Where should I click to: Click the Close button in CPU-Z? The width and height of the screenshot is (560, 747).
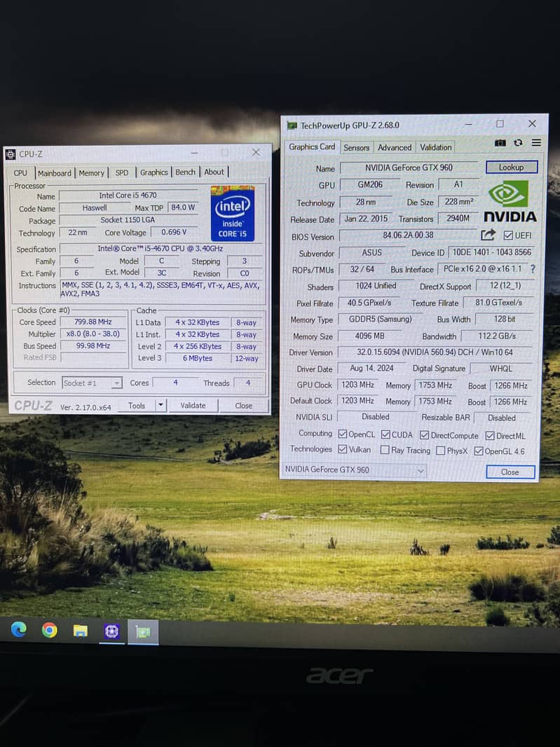coord(243,406)
